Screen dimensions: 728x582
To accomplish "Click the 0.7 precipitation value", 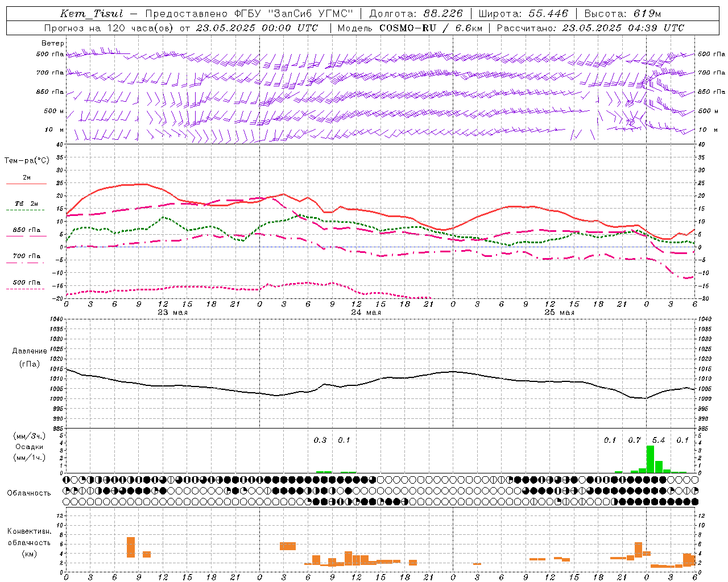I will pyautogui.click(x=634, y=440).
